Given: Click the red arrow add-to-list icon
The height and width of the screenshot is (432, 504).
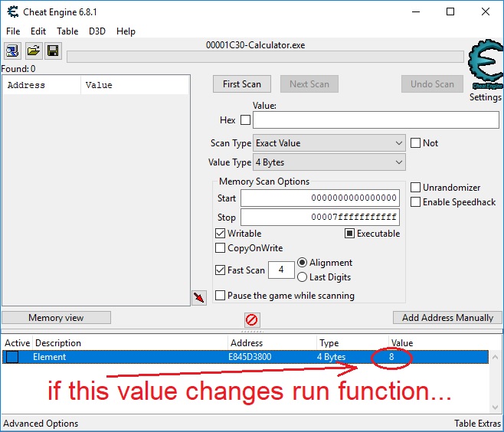Looking at the screenshot, I should 199,297.
